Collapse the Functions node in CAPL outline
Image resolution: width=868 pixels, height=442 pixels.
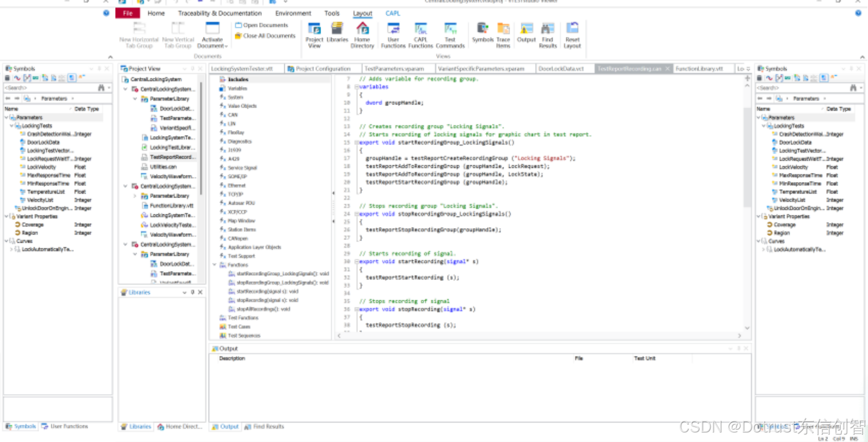point(215,265)
